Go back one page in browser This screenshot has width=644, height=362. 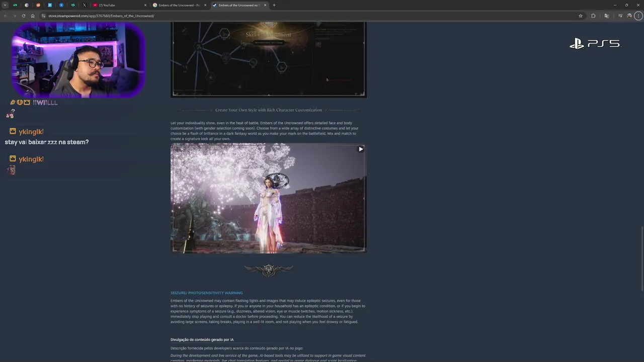6,16
